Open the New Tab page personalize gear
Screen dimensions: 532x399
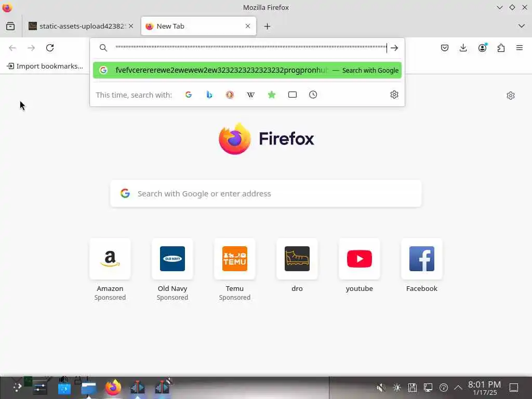[x=511, y=96]
